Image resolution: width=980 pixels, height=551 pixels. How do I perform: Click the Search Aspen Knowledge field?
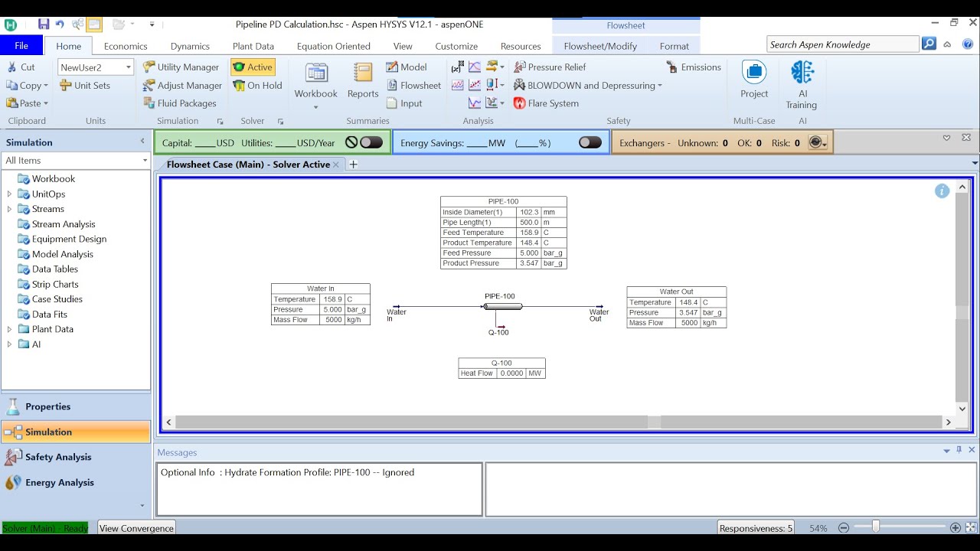[x=842, y=44]
